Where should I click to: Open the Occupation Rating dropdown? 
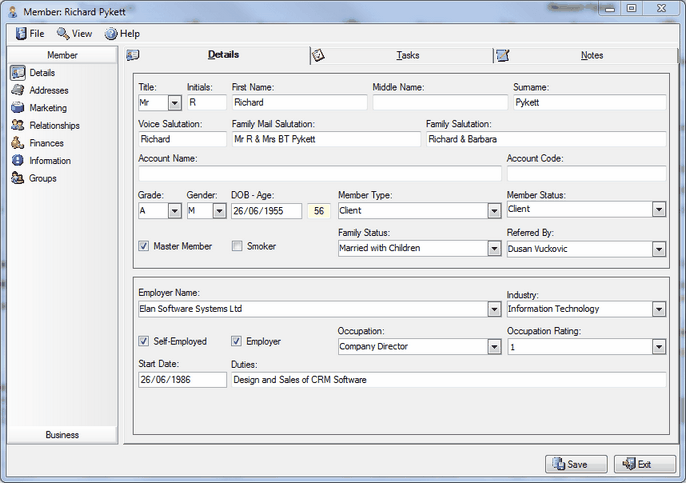coord(659,347)
